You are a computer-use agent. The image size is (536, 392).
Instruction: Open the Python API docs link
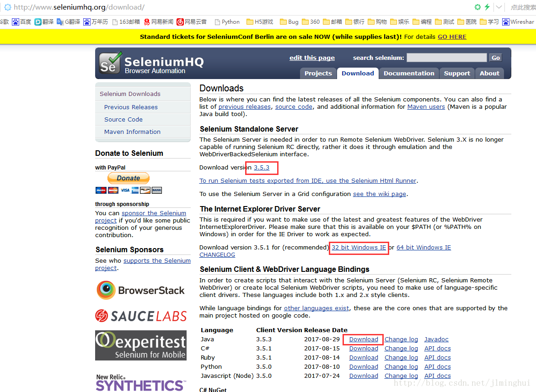438,367
